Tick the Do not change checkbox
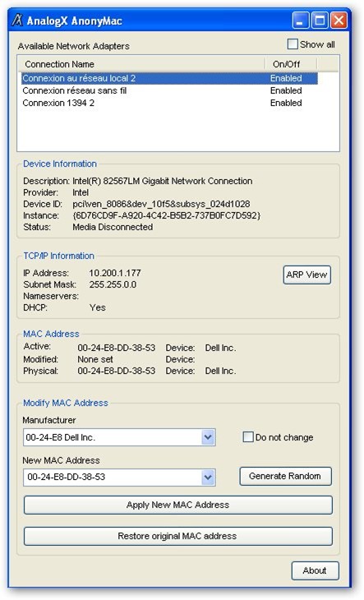This screenshot has height=600, width=364. click(248, 436)
